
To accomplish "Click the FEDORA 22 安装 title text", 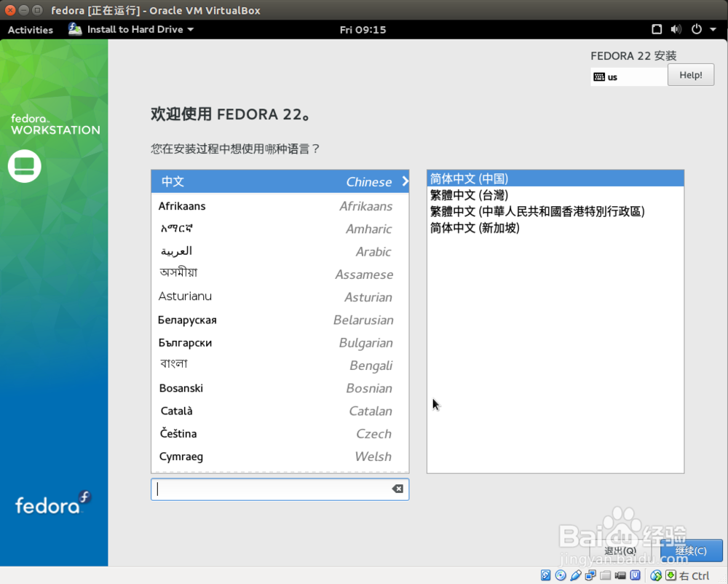I will click(x=633, y=56).
